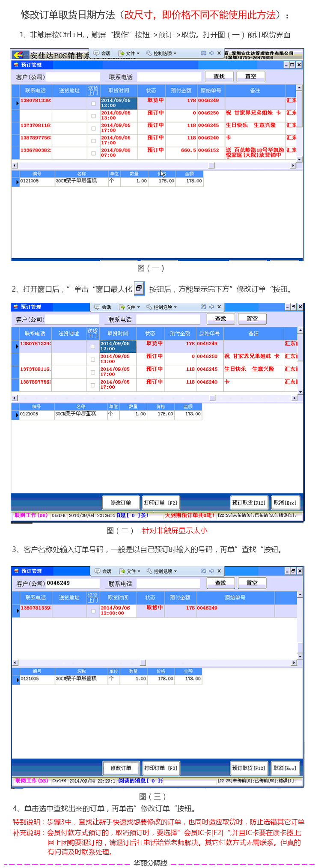Click the 窗口最大化 icon in the step 2 instruction

[140, 288]
